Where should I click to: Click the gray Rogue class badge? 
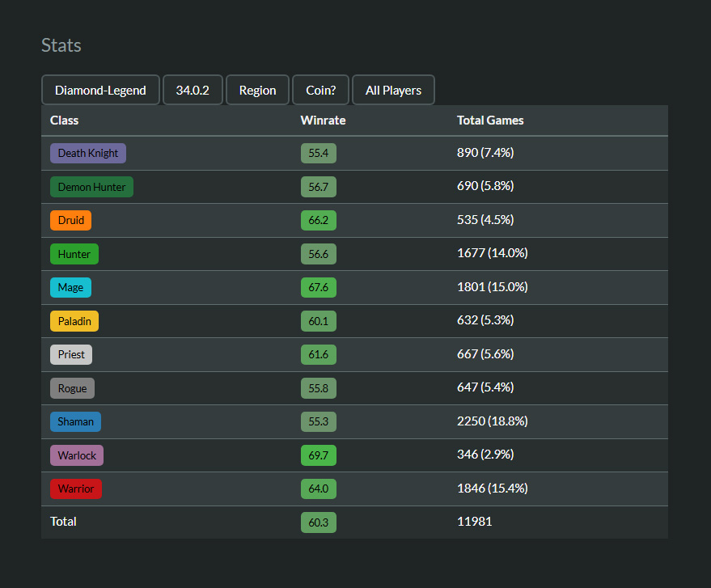[72, 388]
